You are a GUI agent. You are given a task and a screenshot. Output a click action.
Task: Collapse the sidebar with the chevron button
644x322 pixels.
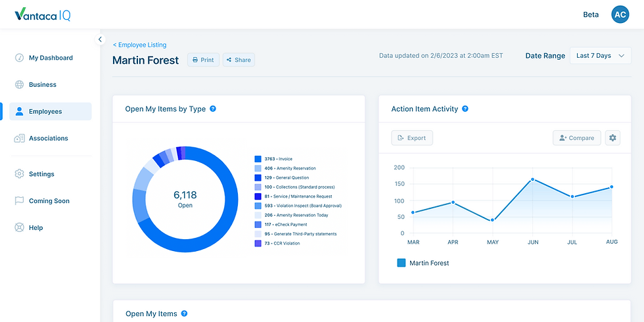[100, 39]
